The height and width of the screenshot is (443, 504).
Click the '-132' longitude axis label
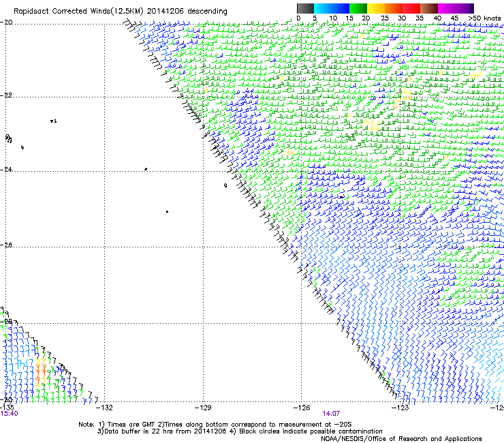click(104, 408)
